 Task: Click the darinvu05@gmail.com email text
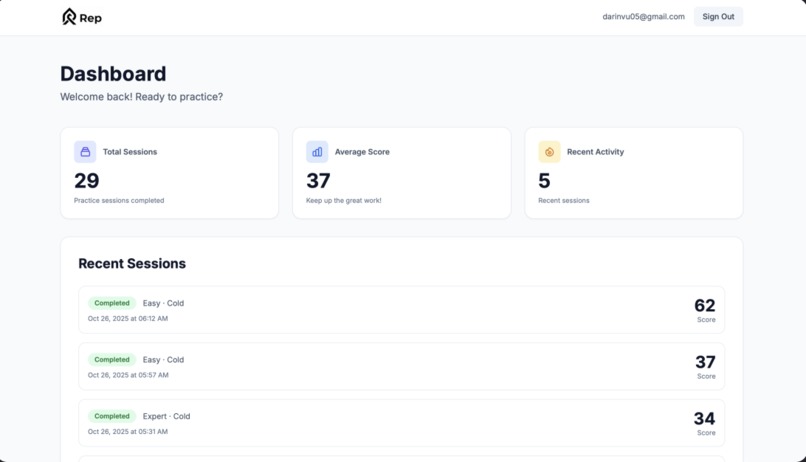tap(644, 16)
